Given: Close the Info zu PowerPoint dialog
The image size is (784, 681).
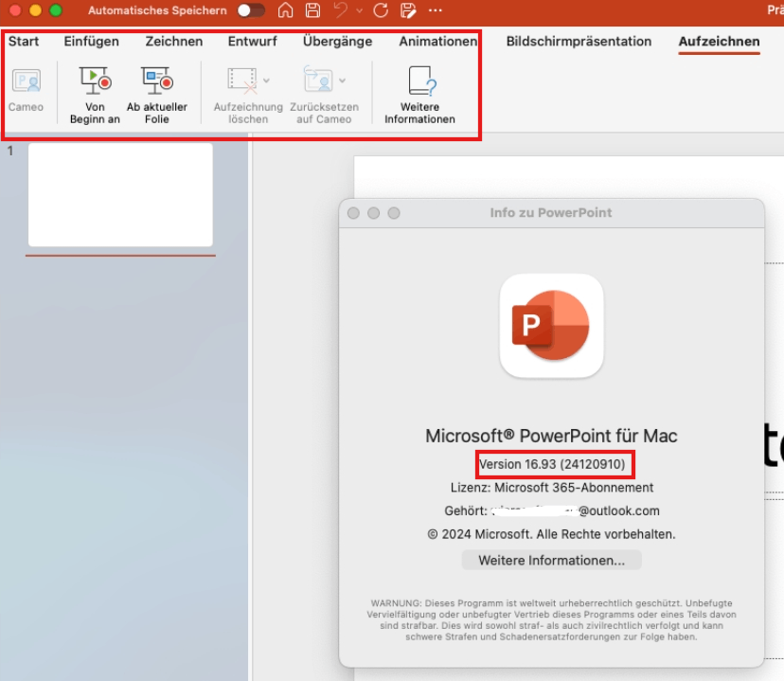Looking at the screenshot, I should [x=353, y=213].
